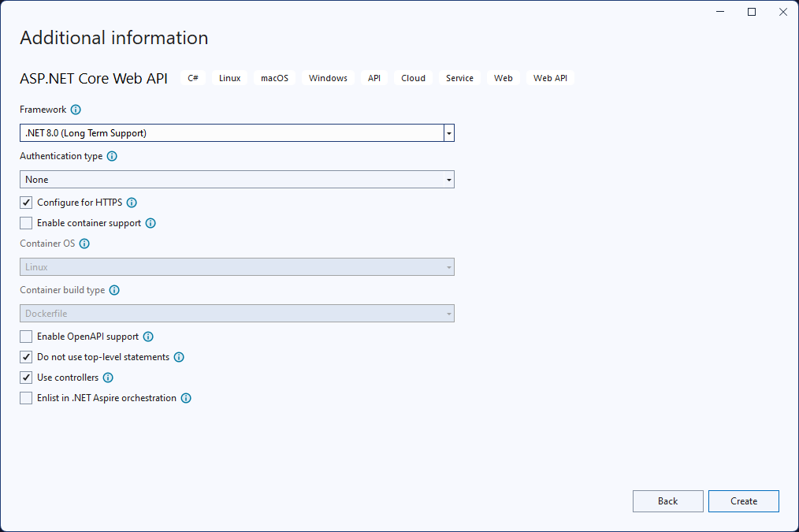Go Back to previous step
The height and width of the screenshot is (532, 799).
667,501
